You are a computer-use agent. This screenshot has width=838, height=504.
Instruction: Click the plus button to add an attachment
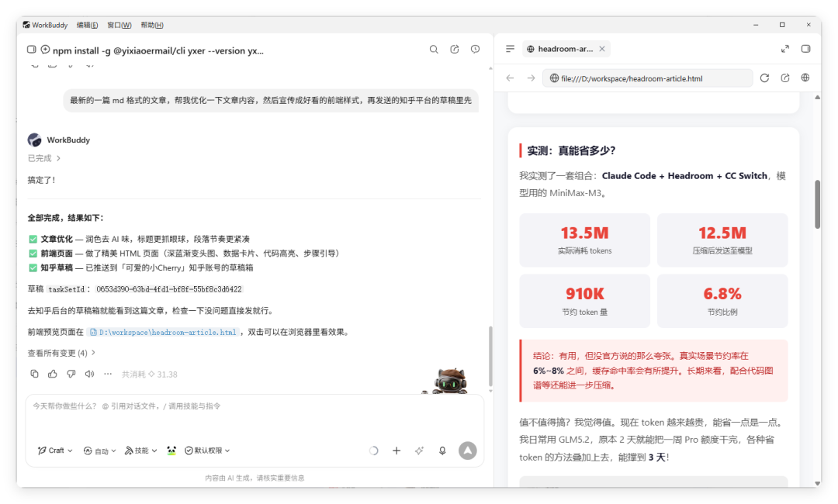click(396, 450)
